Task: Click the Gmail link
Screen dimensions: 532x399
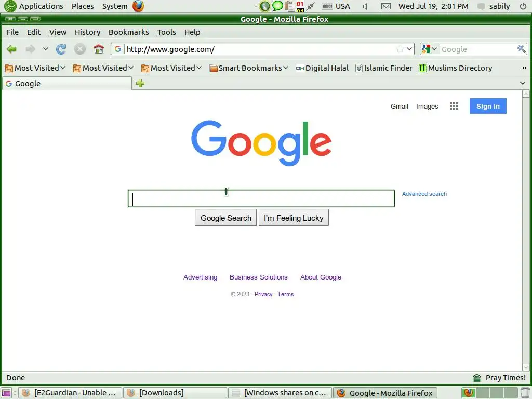Action: pyautogui.click(x=400, y=106)
